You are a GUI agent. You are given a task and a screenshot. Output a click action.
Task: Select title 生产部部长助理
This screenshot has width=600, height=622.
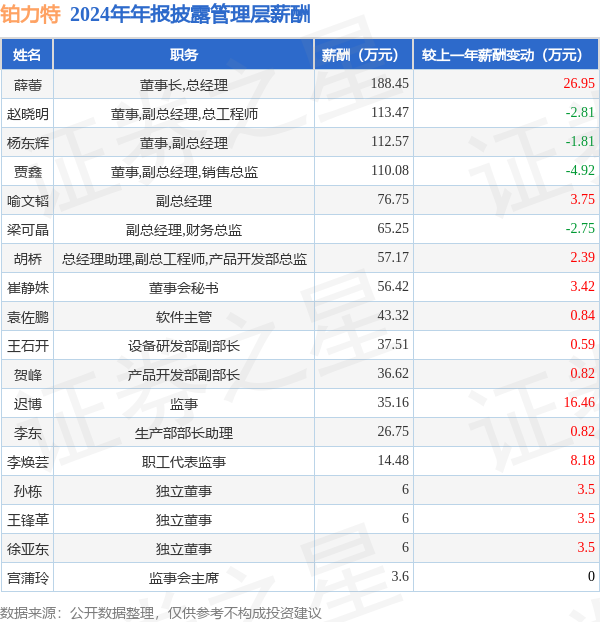click(184, 433)
